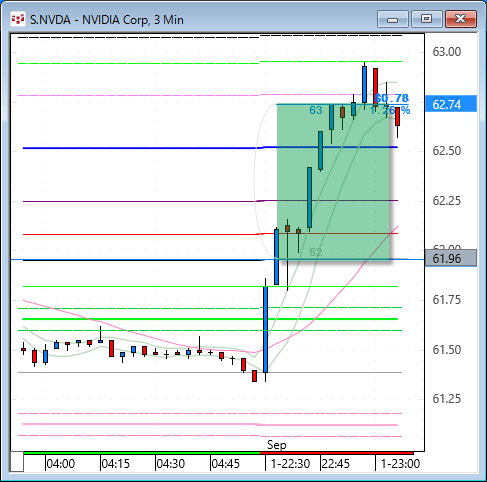
Task: Minimize the S.NVDA chart window
Action: coord(393,19)
